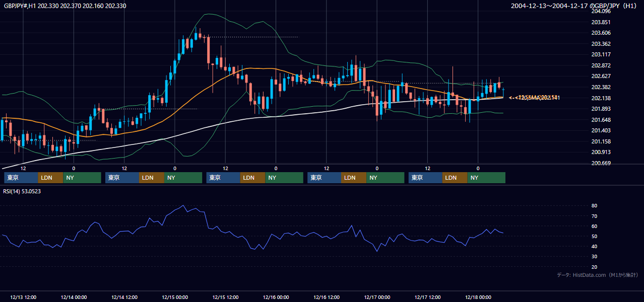Click RSI scale value 60
The width and height of the screenshot is (644, 302).
pyautogui.click(x=595, y=226)
